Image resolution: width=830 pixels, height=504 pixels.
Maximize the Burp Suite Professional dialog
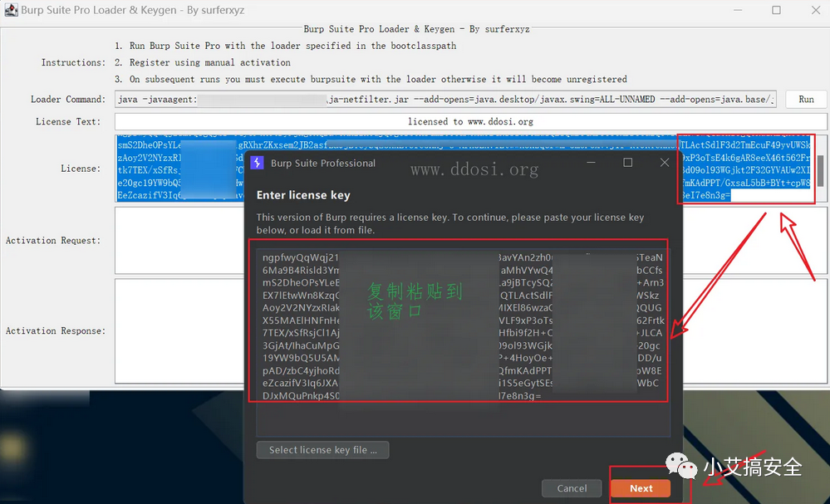point(628,163)
